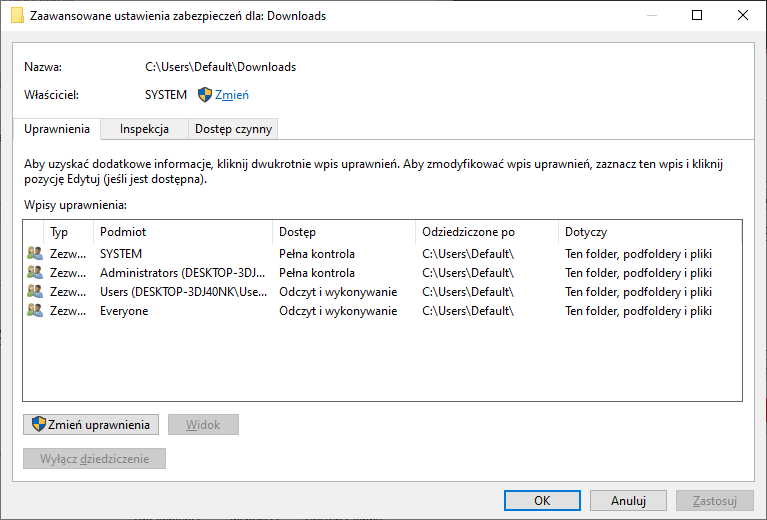Select the Everyone permission entry
The height and width of the screenshot is (520, 767).
click(x=382, y=311)
